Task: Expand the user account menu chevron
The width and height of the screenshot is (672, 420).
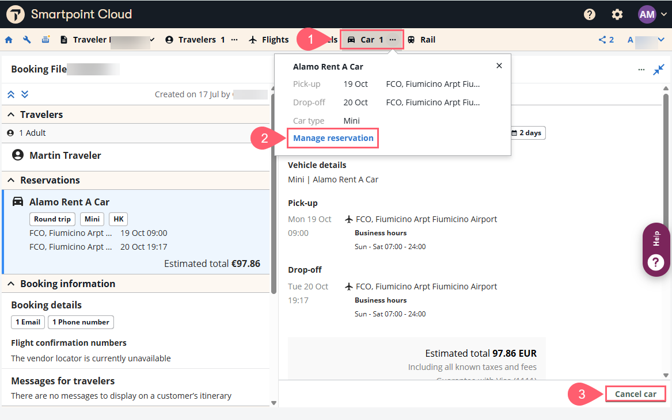Action: pyautogui.click(x=663, y=14)
